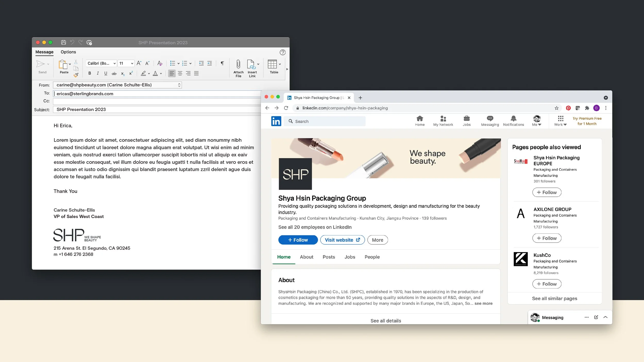Toggle center text alignment
This screenshot has width=644, height=362.
tap(180, 73)
